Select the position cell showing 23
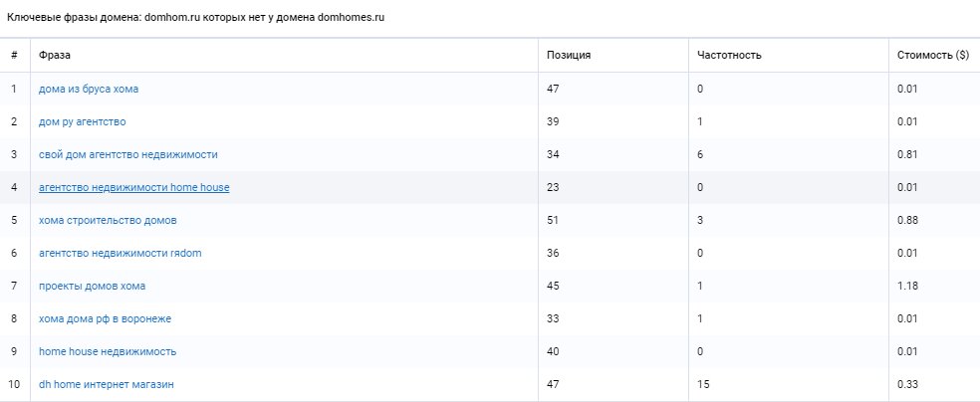 click(x=554, y=187)
